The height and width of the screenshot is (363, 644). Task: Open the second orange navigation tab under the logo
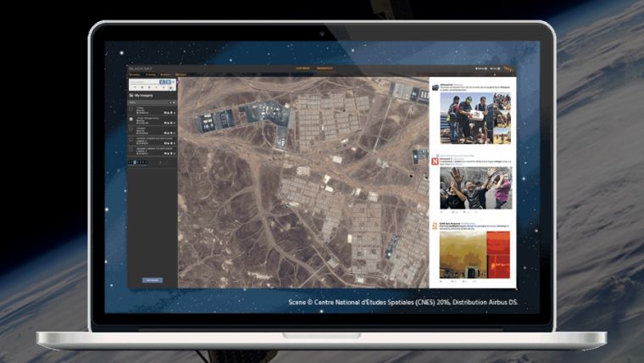pos(151,75)
